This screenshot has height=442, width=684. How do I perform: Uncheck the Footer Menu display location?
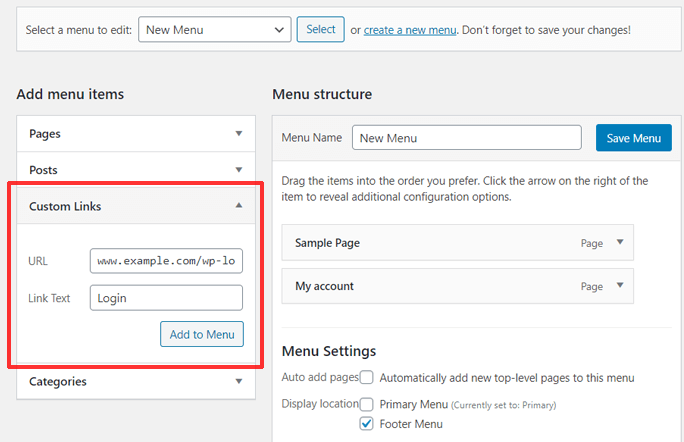pos(366,424)
